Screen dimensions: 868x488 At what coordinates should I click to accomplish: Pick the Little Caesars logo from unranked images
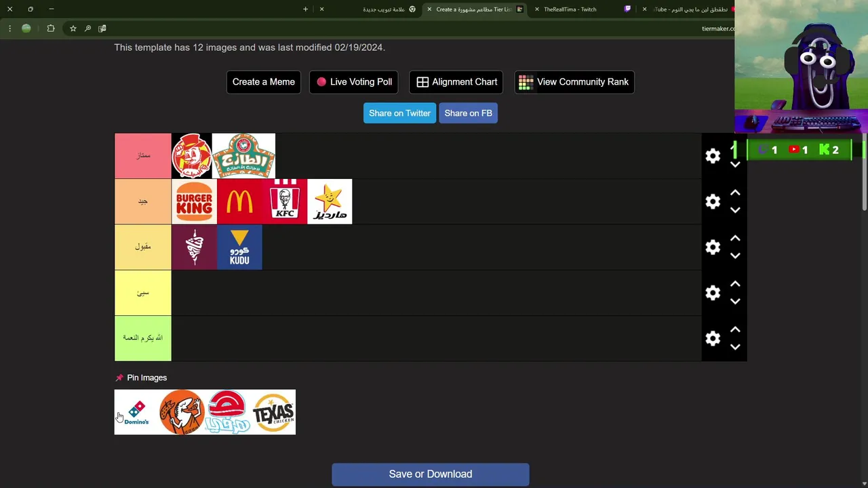point(182,412)
